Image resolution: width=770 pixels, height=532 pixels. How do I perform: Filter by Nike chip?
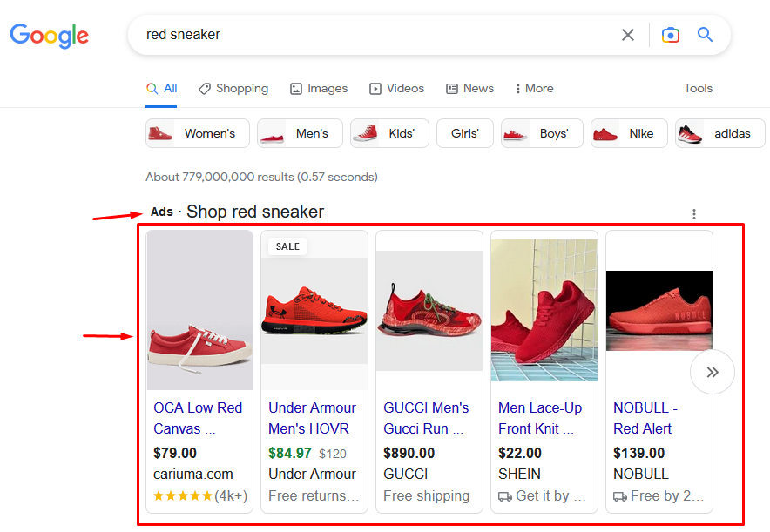[629, 133]
